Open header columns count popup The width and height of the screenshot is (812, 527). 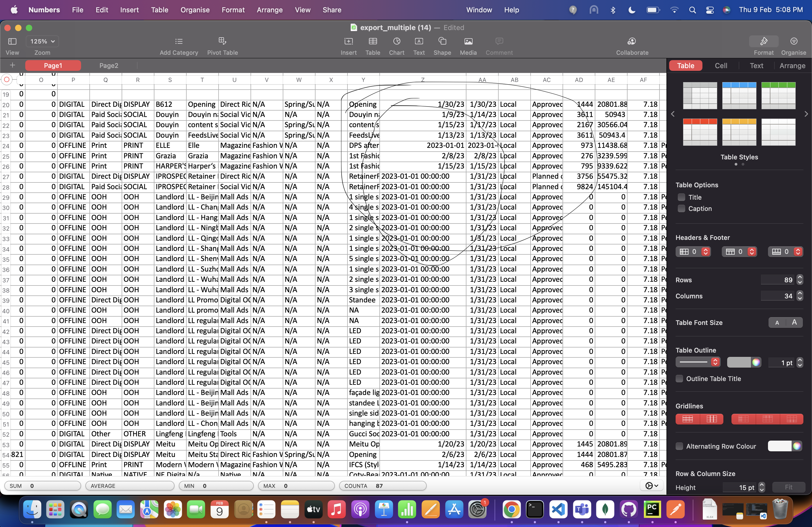(x=693, y=252)
